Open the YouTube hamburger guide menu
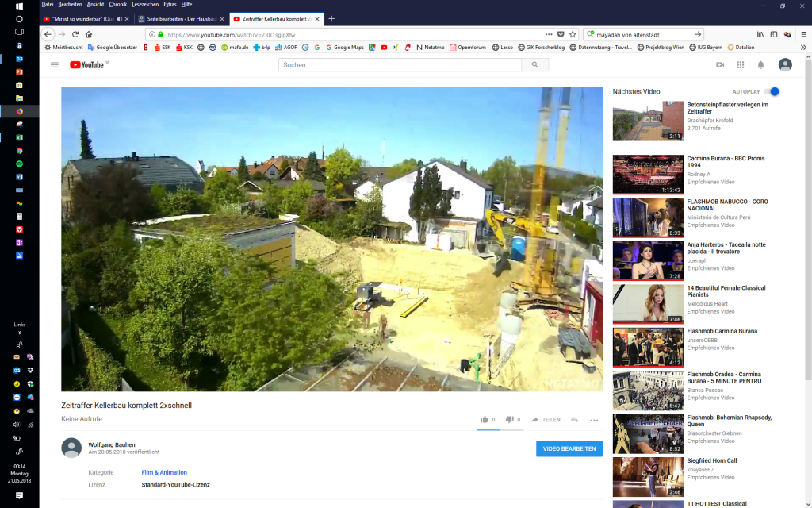812x508 pixels. [x=54, y=65]
